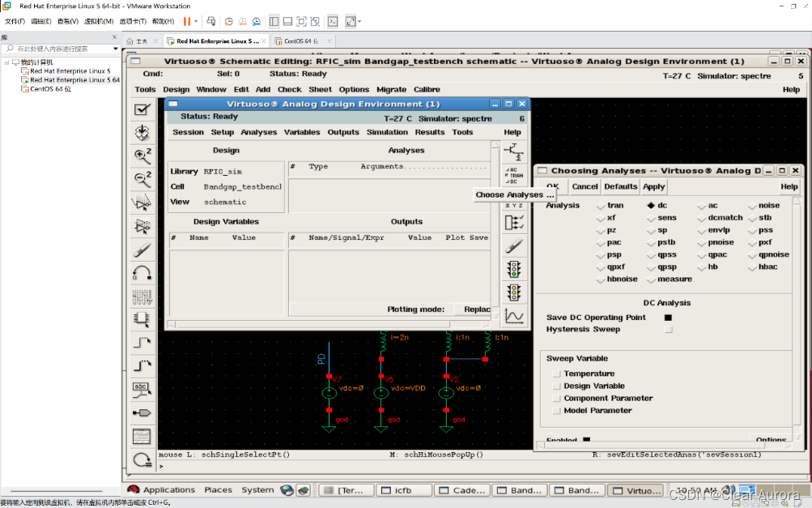Click the Choose Analyses AC/TRAN/DC icon
The width and height of the screenshot is (812, 508).
(514, 175)
